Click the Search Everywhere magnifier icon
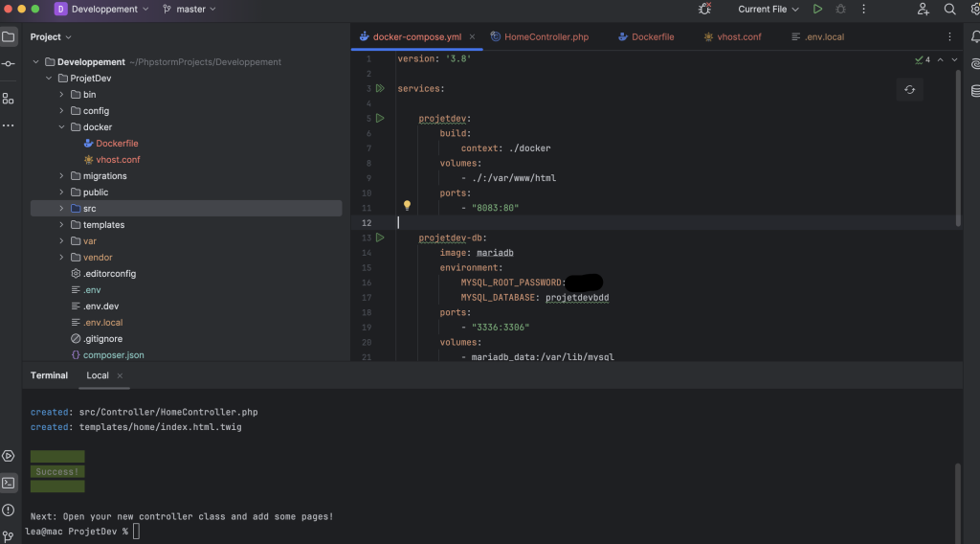Image resolution: width=980 pixels, height=544 pixels. click(949, 9)
